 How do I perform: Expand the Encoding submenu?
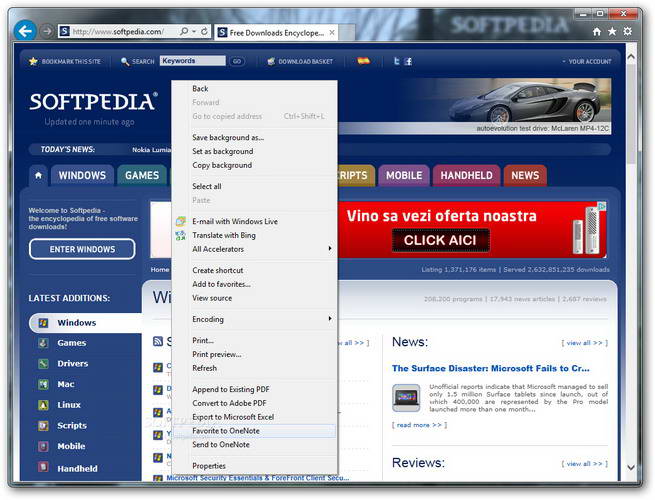tap(255, 319)
